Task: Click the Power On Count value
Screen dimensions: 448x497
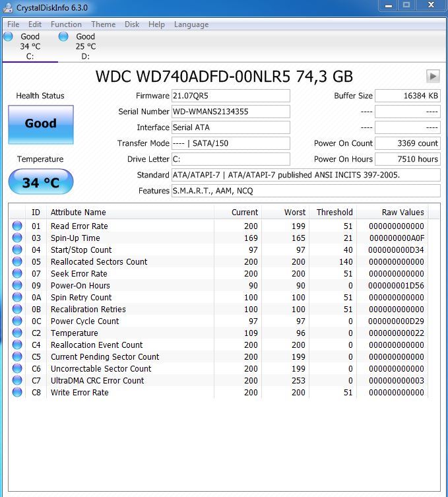Action: (408, 143)
